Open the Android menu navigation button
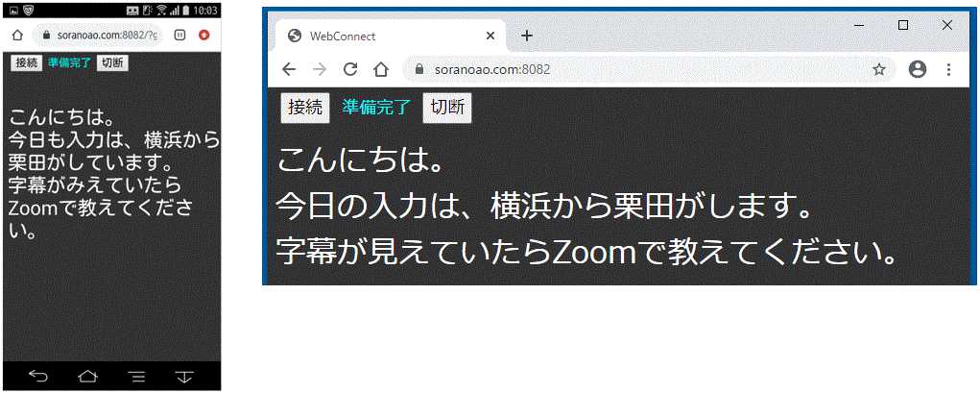 tap(136, 376)
